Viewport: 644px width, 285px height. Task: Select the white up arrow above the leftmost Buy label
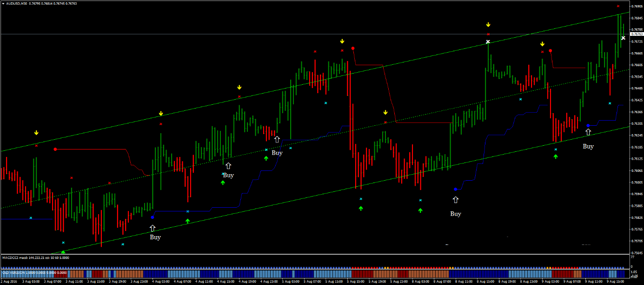(153, 228)
